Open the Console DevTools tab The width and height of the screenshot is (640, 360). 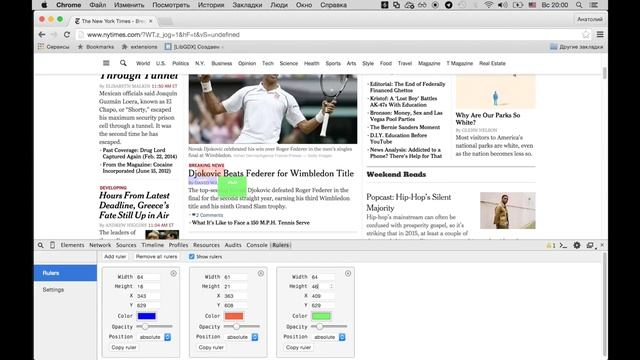click(257, 245)
